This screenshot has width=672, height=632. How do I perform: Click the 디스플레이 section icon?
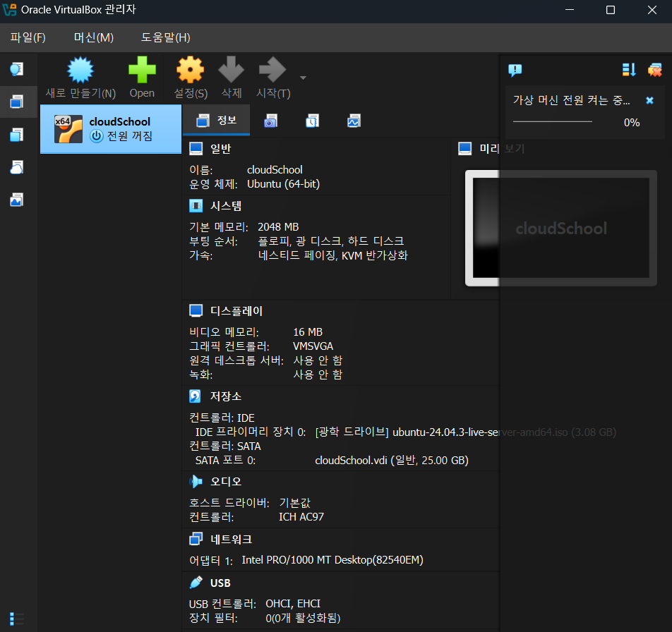[x=196, y=311]
